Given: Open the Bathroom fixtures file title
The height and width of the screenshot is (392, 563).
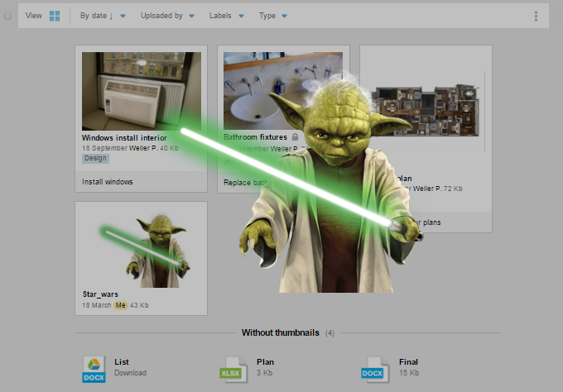Looking at the screenshot, I should coord(255,137).
